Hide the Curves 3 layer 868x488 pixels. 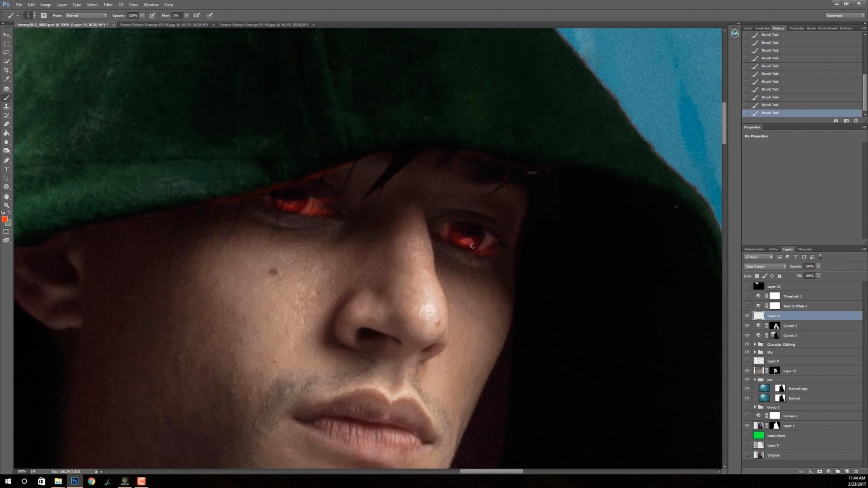click(x=747, y=326)
